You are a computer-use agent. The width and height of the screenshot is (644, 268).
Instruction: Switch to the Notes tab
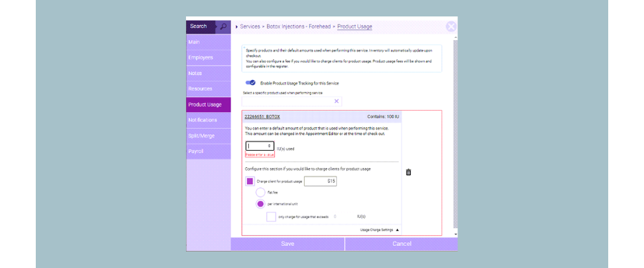point(208,74)
